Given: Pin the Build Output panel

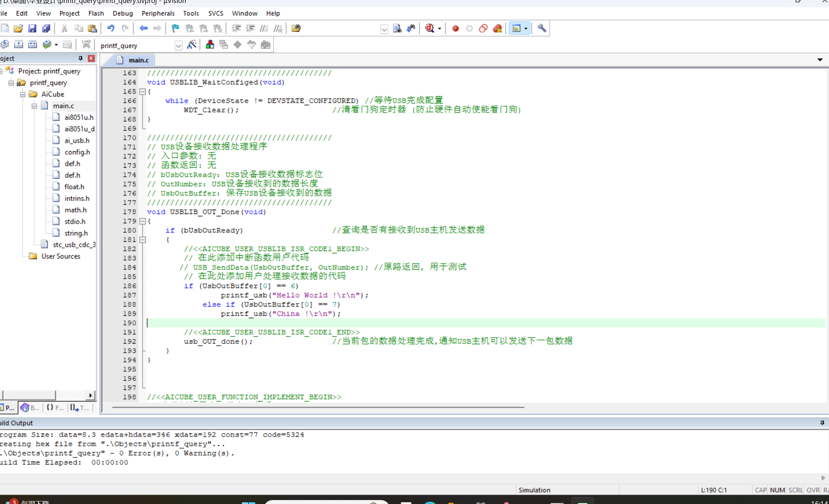Looking at the screenshot, I should (x=822, y=423).
